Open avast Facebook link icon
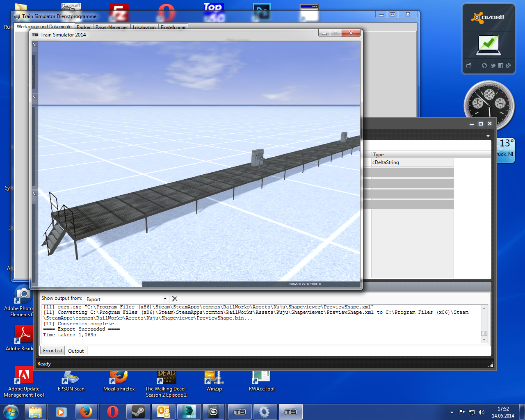Screen dimensions: 525x420 pyautogui.click(x=501, y=66)
